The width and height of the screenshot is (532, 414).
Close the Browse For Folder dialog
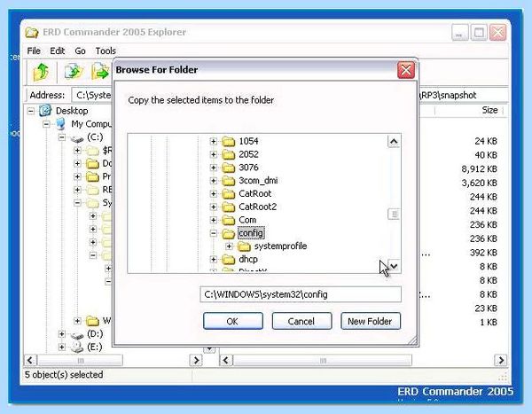[406, 70]
